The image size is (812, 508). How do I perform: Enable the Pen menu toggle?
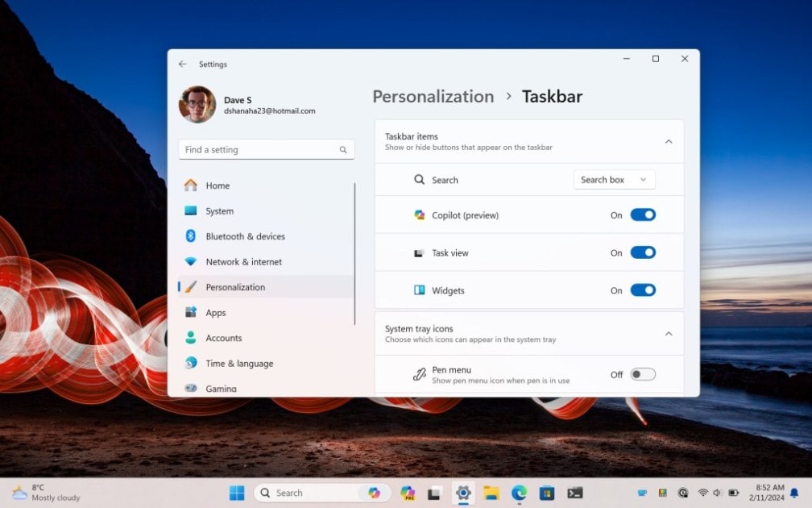tap(643, 374)
